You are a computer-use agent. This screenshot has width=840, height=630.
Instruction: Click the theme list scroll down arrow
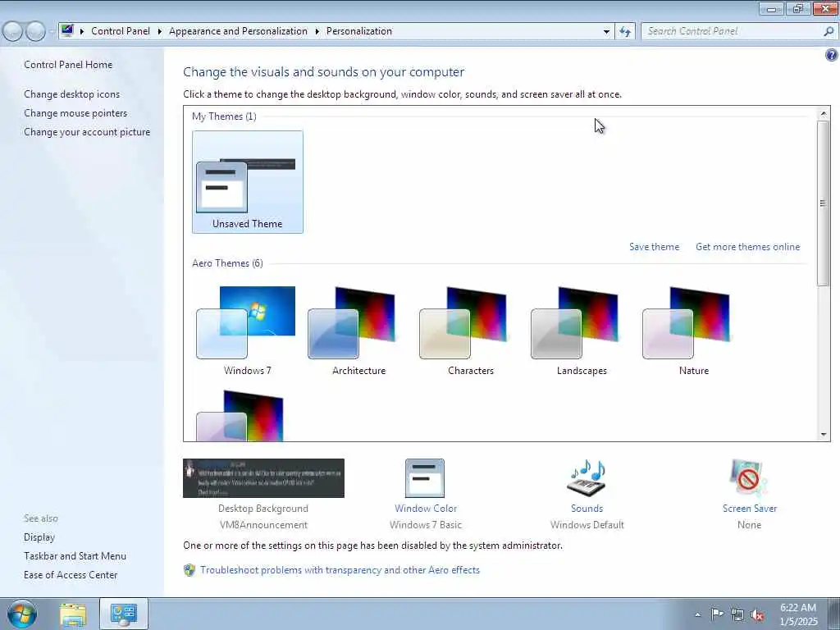pyautogui.click(x=824, y=435)
